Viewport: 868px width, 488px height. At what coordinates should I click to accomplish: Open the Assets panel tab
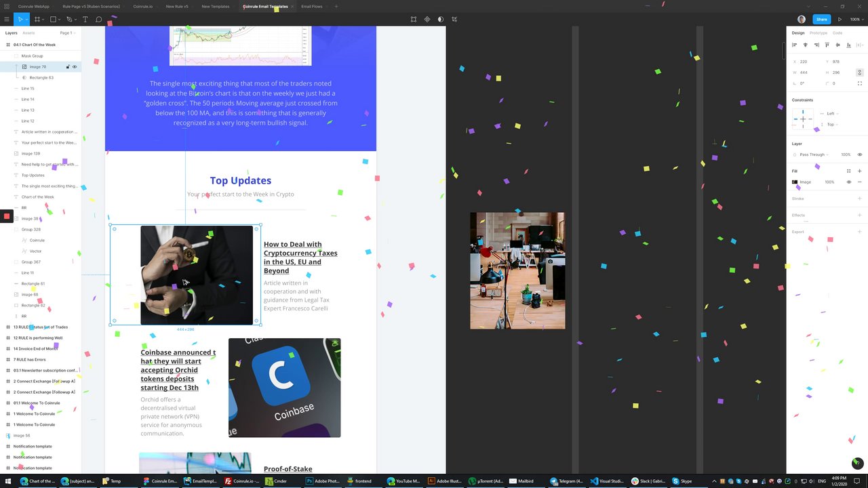[x=28, y=33]
